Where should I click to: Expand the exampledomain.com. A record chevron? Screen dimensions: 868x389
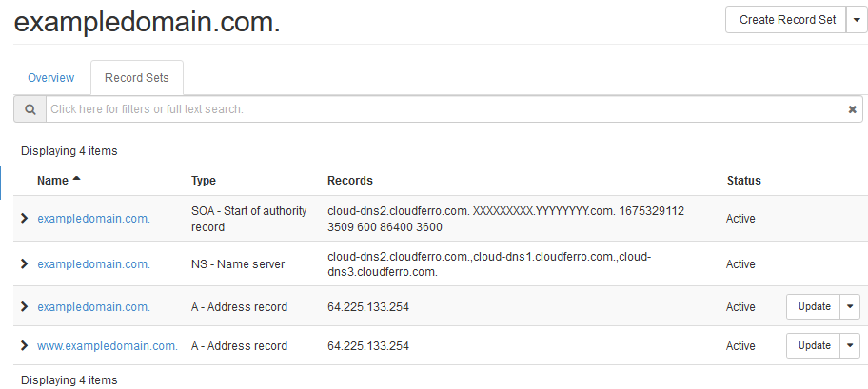coord(25,307)
